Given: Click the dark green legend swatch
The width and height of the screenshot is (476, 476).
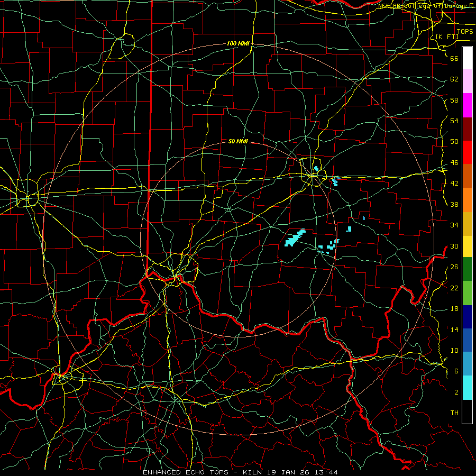Looking at the screenshot, I should [x=467, y=269].
